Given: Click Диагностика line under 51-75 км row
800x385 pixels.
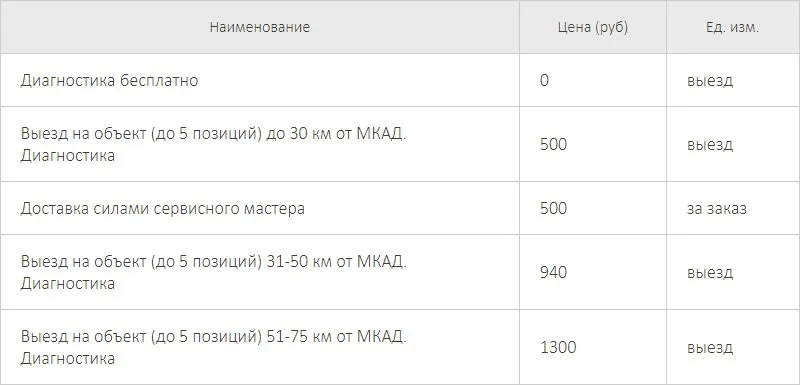Looking at the screenshot, I should click(67, 358).
